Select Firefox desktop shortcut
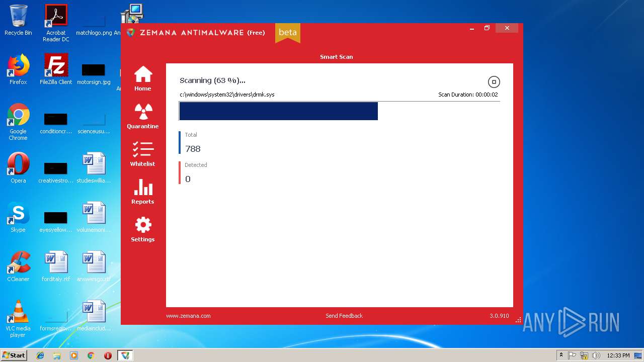The image size is (644, 362). point(18,69)
